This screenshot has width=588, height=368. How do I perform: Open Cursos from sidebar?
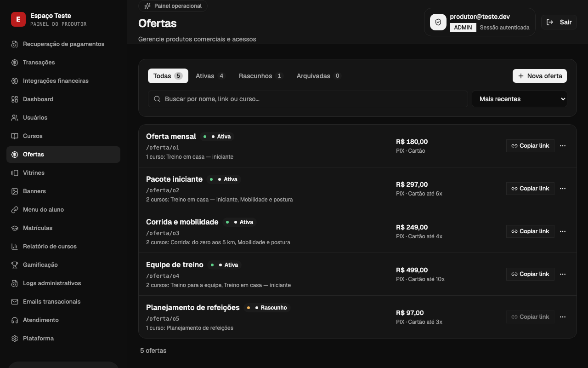coord(63,136)
